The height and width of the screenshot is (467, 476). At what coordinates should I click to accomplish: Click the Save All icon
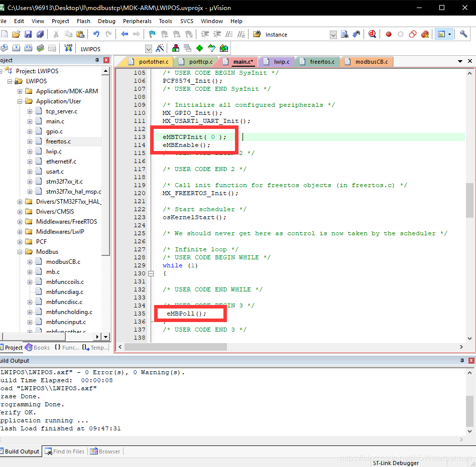coord(40,34)
